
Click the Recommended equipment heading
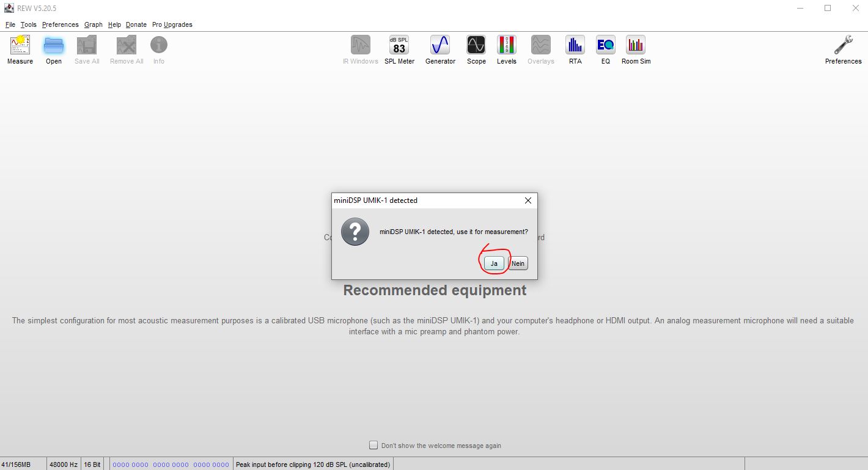(x=435, y=290)
